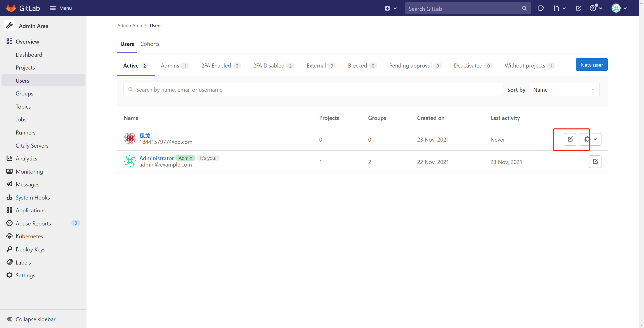Open the Administrator user link
Screen dimensions: 644x328
click(156, 158)
